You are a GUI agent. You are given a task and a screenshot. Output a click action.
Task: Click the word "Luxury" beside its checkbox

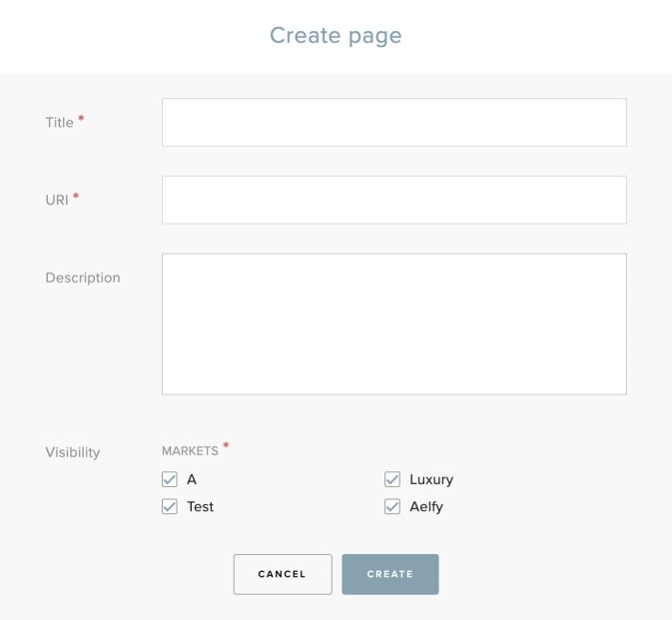click(431, 479)
